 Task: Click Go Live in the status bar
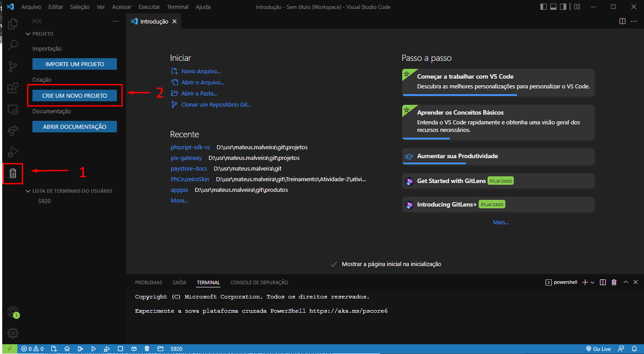(598, 349)
